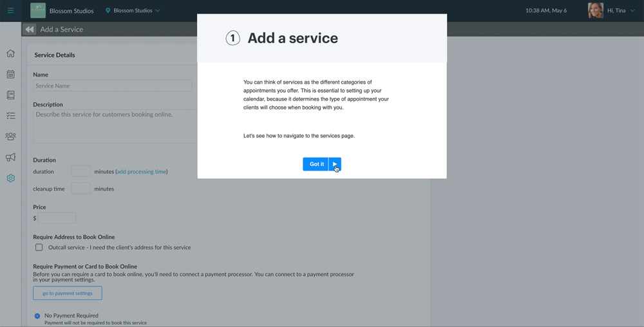Click Tina's profile avatar
Viewport: 644px width, 327px height.
(x=596, y=11)
